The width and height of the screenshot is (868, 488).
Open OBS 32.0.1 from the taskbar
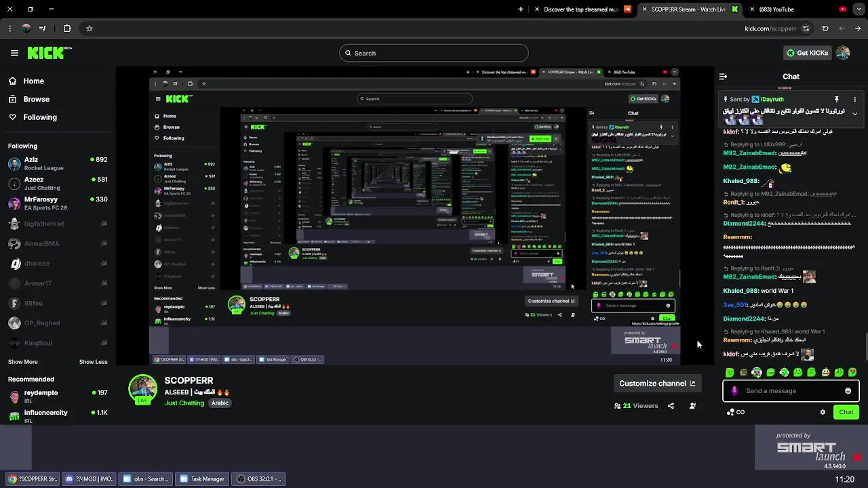tap(258, 479)
